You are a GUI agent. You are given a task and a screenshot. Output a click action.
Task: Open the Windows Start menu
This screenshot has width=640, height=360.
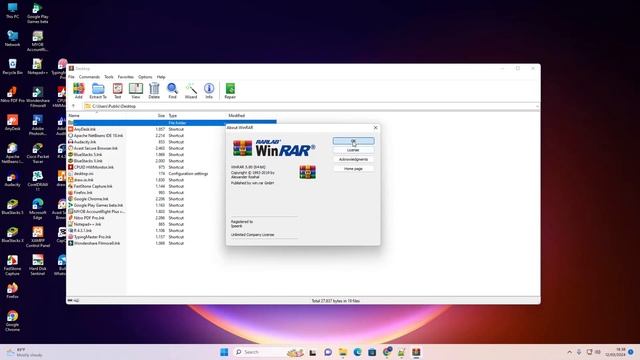coord(224,352)
